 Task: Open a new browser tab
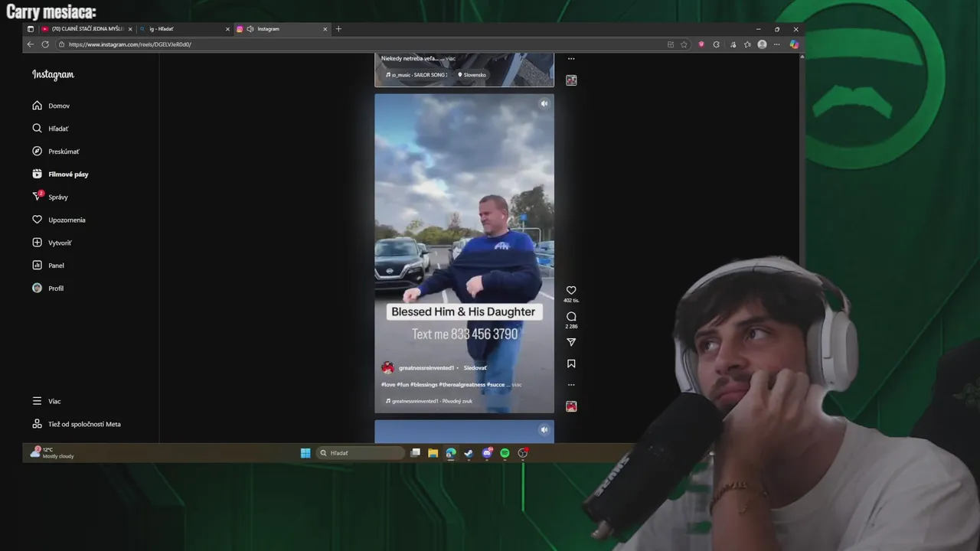[338, 29]
